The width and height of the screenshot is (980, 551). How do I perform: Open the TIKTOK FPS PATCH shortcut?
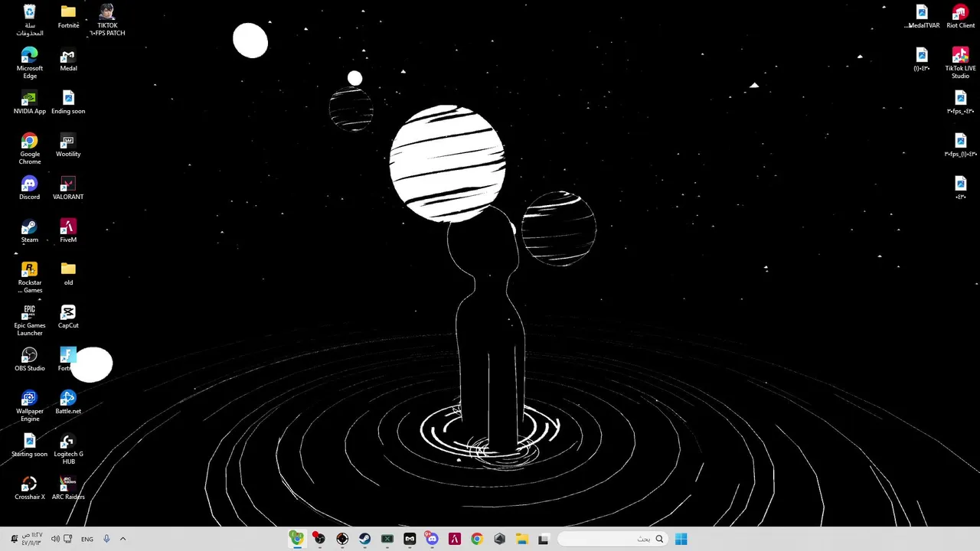point(107,20)
